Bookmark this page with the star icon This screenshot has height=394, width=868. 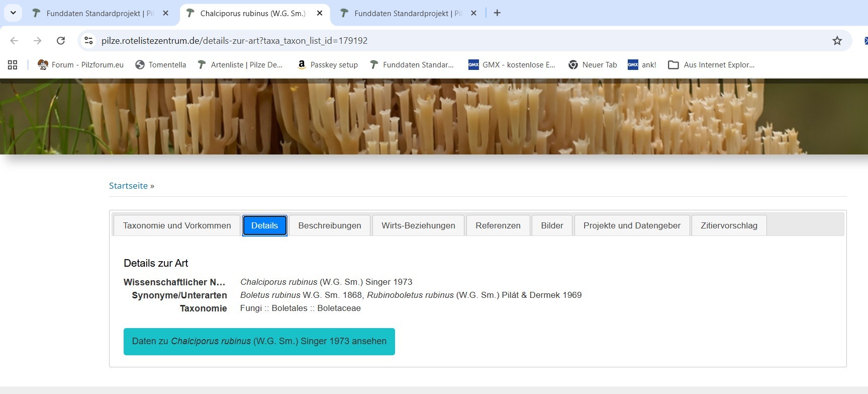(x=837, y=41)
